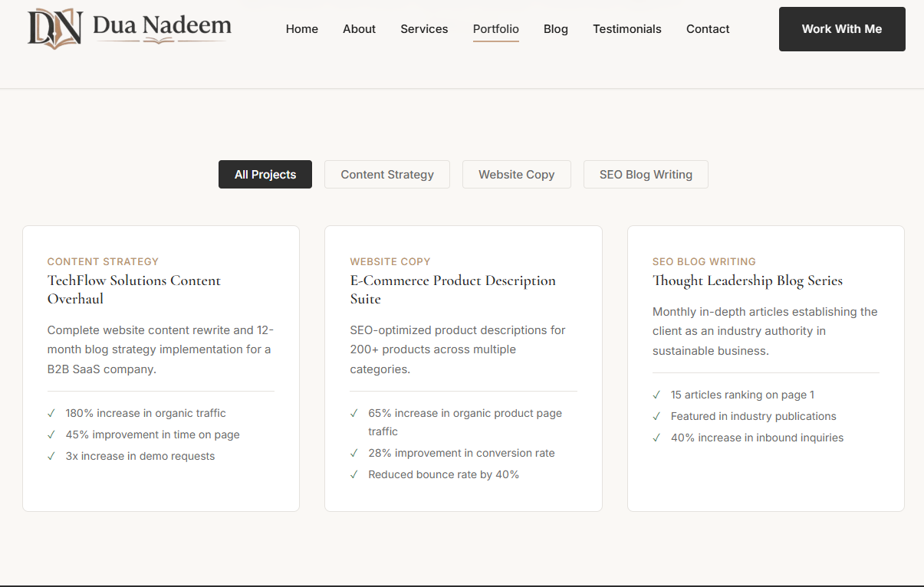The width and height of the screenshot is (924, 587).
Task: Open the TechFlow Solutions Content Overhaul card
Action: 161,368
